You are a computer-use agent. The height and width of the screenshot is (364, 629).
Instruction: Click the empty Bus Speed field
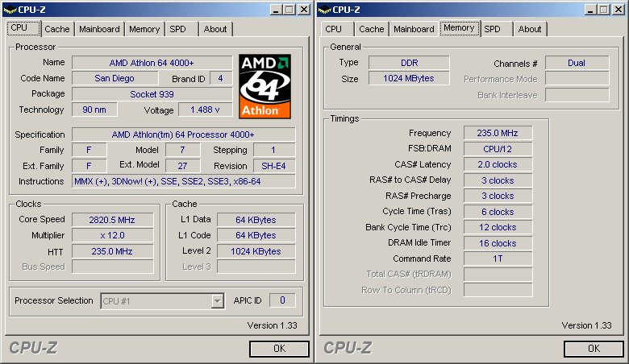112,267
